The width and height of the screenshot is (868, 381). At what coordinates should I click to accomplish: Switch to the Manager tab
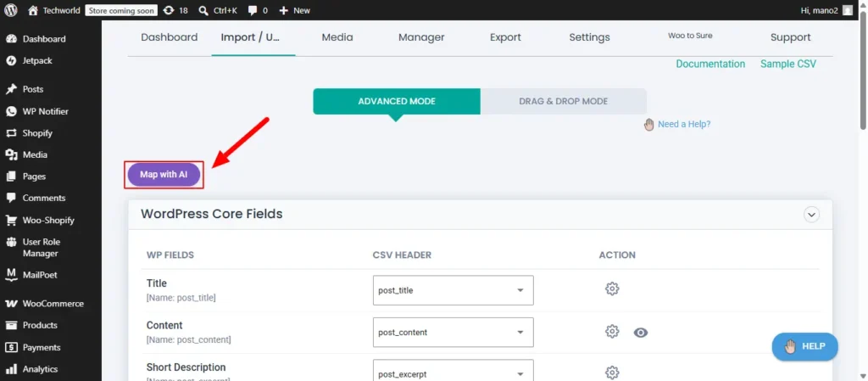421,37
